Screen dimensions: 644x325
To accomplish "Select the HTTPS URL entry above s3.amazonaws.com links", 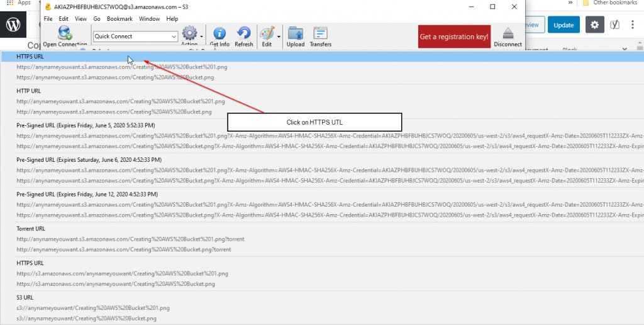I will [x=30, y=263].
